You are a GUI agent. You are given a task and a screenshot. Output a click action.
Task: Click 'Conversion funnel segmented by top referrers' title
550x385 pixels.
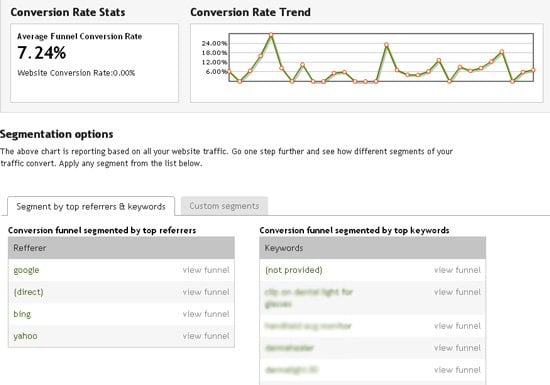pos(102,230)
